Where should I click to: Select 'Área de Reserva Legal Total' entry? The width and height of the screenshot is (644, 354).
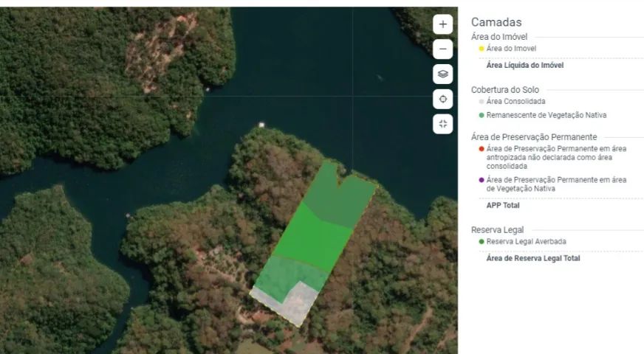click(x=533, y=258)
